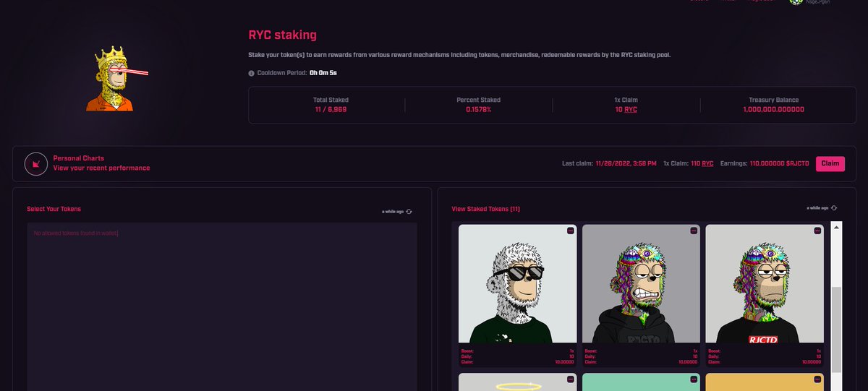
Task: Open options menu on RJCTD shirt ape card
Action: point(817,231)
